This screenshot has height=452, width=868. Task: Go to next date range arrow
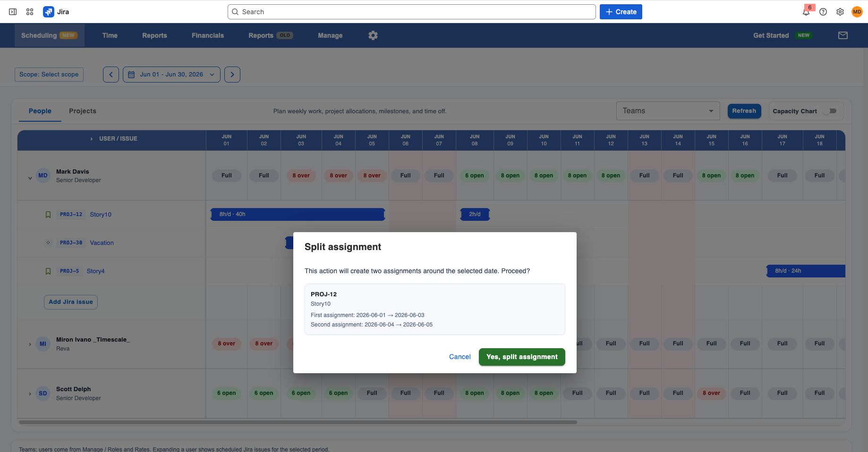pos(232,75)
